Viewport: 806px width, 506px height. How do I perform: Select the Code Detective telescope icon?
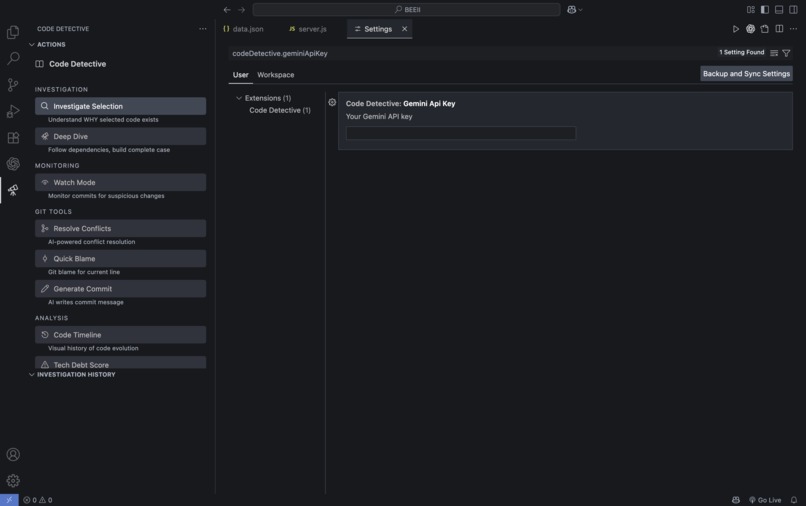pyautogui.click(x=13, y=190)
